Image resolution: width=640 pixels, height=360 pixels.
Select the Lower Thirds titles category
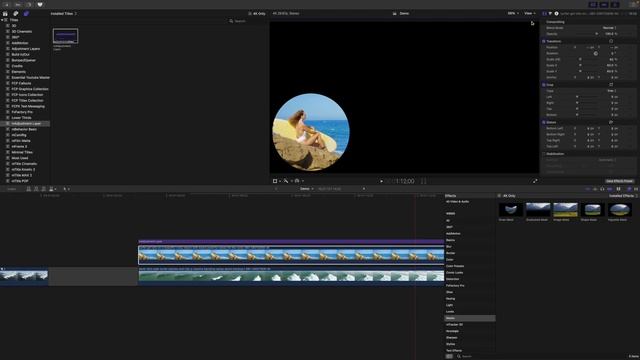coord(21,118)
